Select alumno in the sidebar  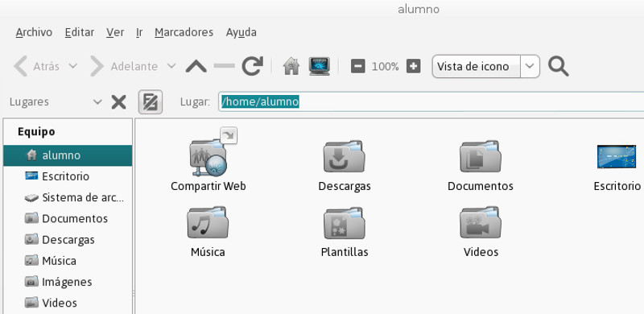68,155
